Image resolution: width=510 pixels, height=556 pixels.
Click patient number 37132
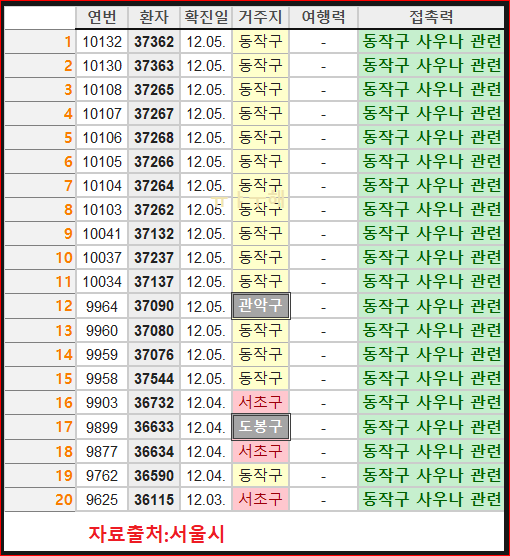154,234
